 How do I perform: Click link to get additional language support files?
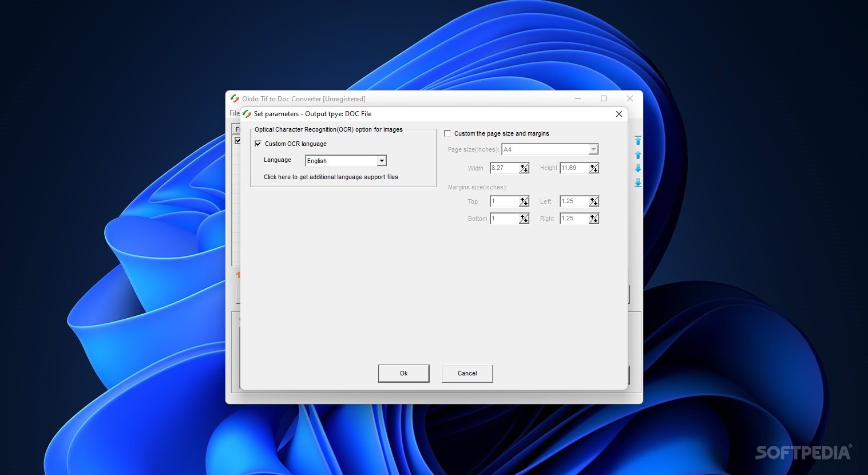coord(331,177)
